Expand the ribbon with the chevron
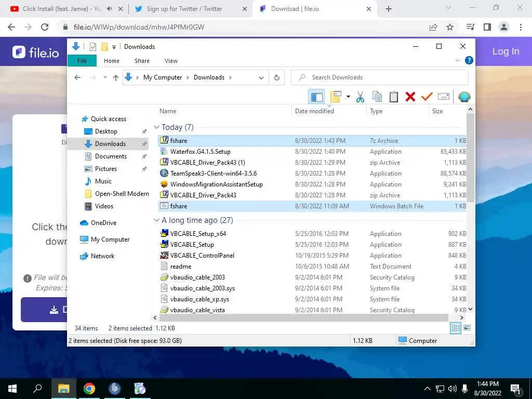 tap(457, 60)
